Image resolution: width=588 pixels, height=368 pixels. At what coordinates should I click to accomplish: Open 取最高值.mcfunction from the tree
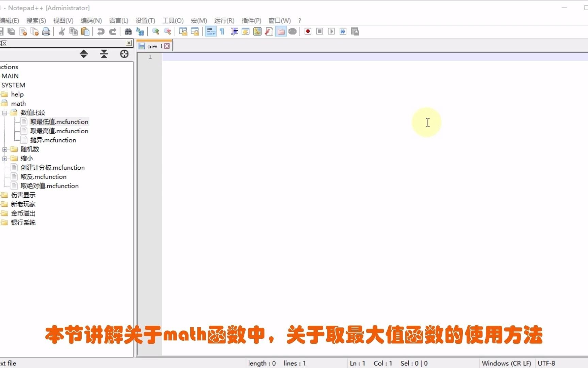click(59, 131)
